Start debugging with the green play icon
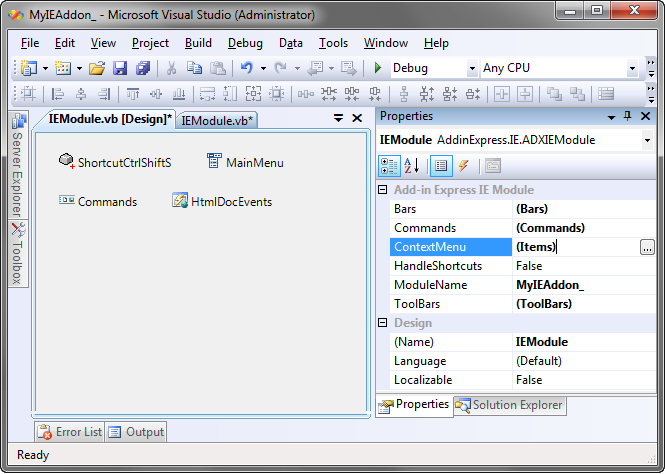This screenshot has height=474, width=665. click(377, 68)
